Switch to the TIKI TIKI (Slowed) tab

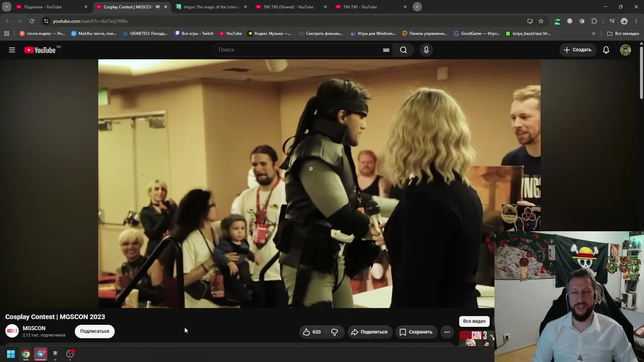pyautogui.click(x=291, y=7)
